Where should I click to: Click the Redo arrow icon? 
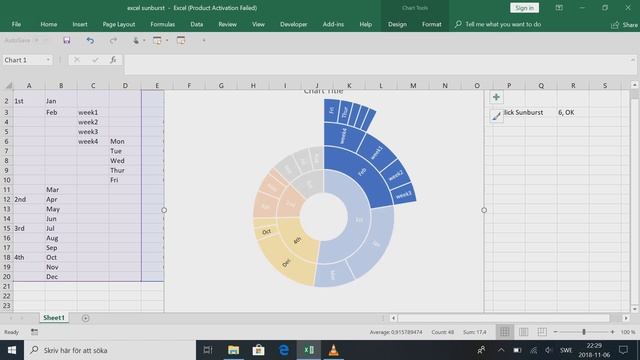point(113,40)
